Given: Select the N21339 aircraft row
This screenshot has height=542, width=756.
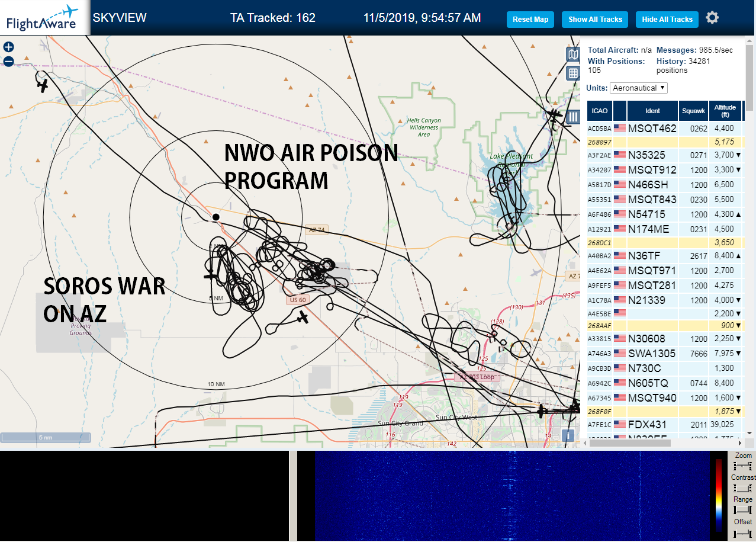Looking at the screenshot, I should coord(665,300).
